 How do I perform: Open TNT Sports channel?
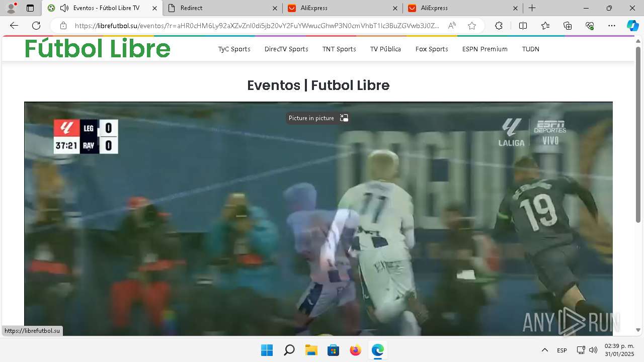pos(339,49)
